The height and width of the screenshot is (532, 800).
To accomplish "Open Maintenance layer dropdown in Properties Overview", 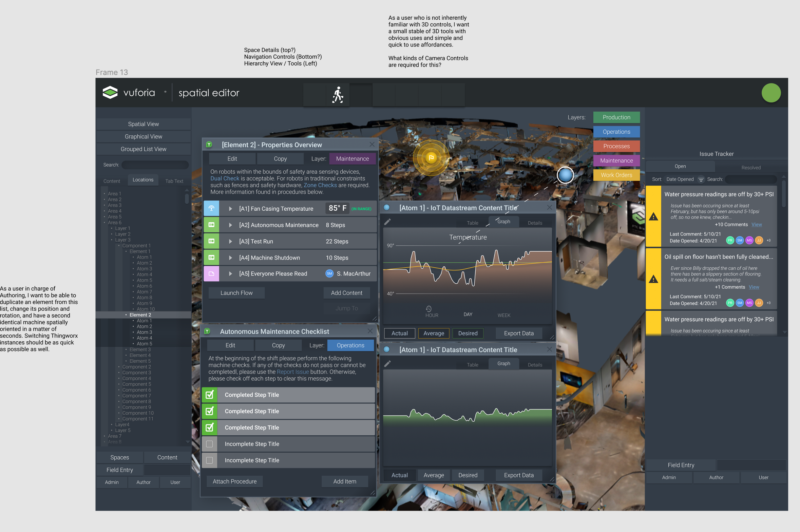I will (353, 158).
